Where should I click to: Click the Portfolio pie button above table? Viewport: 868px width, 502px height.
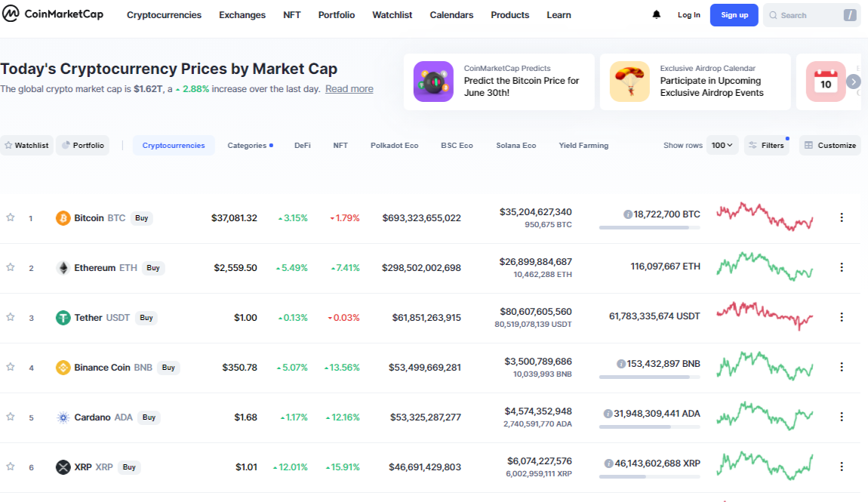pyautogui.click(x=82, y=145)
